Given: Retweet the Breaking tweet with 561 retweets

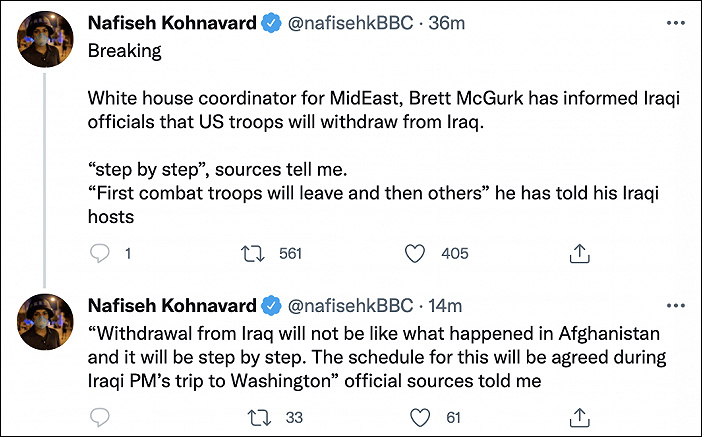Looking at the screenshot, I should pos(253,254).
